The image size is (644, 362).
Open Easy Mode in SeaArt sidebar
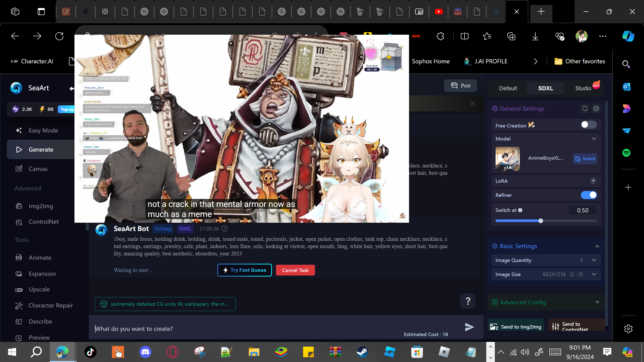point(43,130)
